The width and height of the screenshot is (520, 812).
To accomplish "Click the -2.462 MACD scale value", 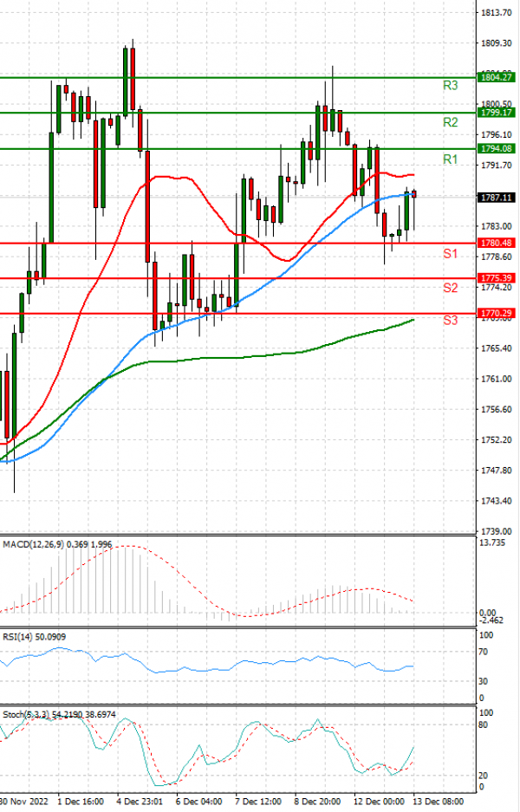I will tap(492, 620).
